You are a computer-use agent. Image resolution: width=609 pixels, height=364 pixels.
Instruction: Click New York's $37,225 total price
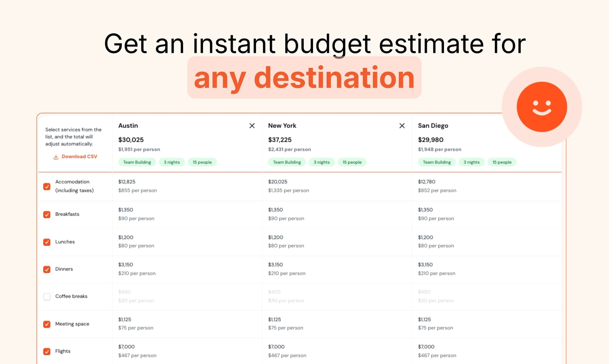[279, 140]
